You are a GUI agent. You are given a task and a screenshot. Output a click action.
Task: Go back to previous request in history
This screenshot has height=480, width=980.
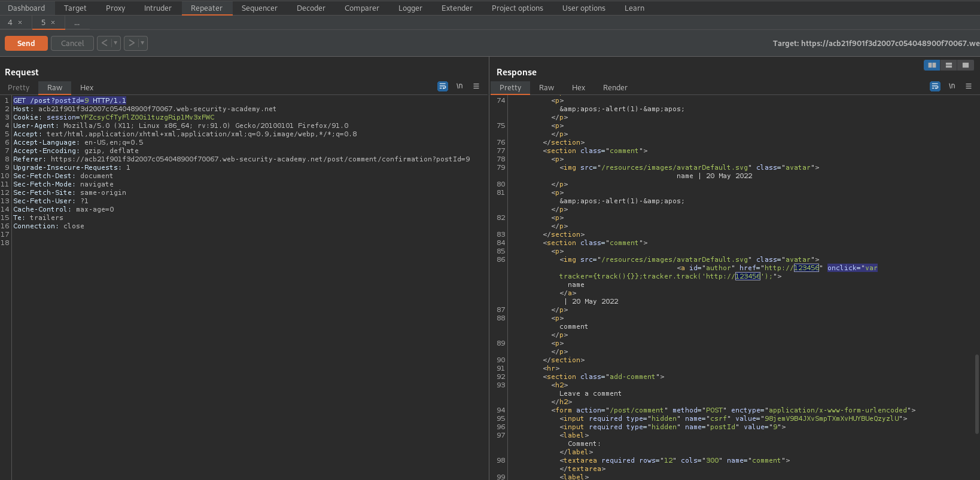coord(104,43)
